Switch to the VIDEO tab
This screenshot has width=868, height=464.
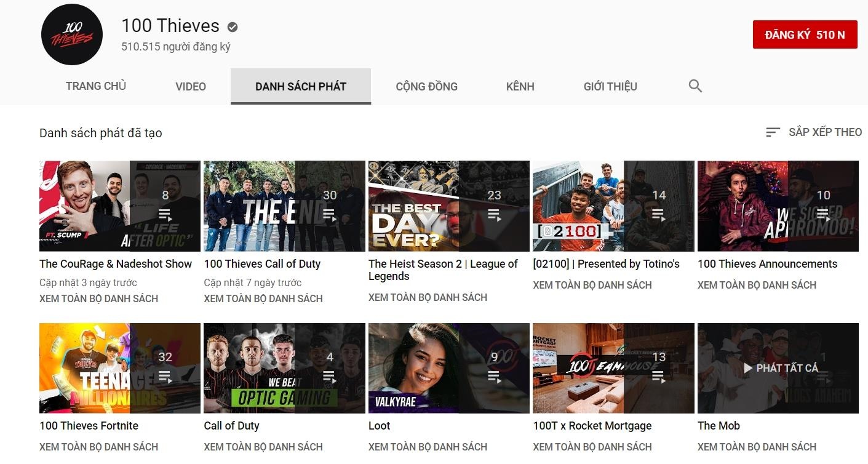pyautogui.click(x=191, y=87)
